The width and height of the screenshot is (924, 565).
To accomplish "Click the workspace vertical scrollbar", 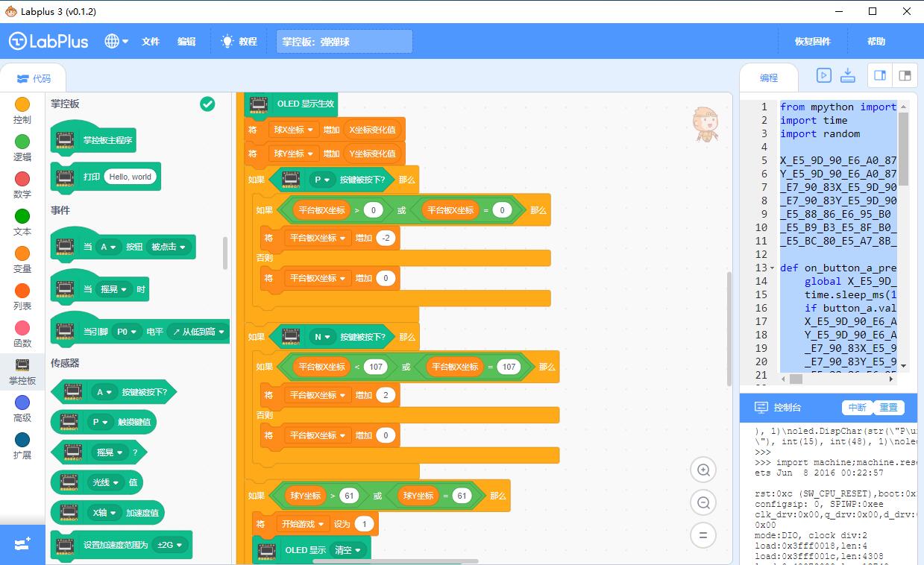I will (x=730, y=329).
